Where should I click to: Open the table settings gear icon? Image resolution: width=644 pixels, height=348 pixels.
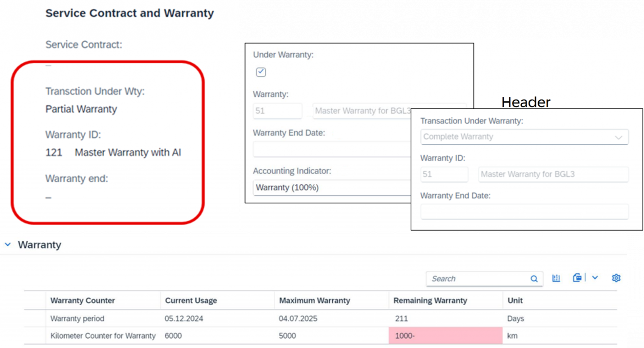[x=616, y=278]
